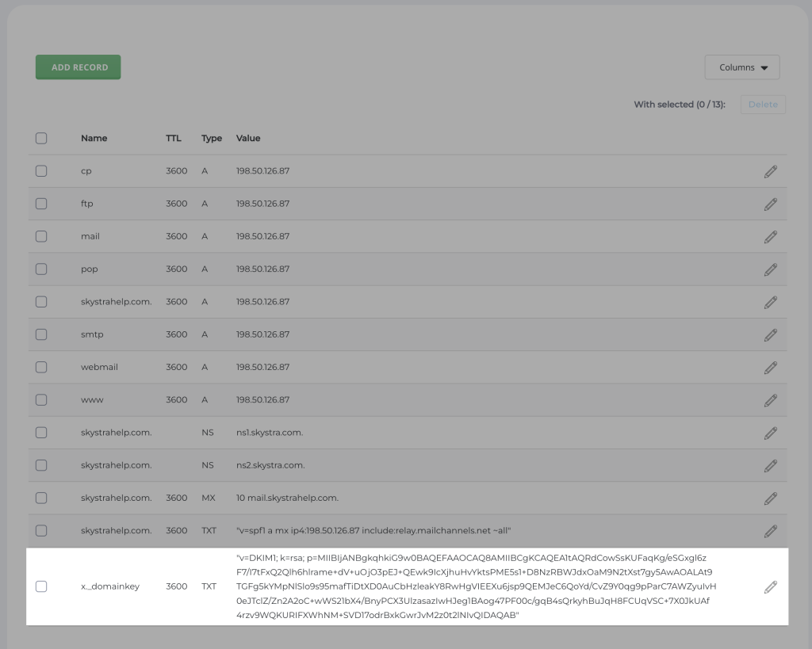Open edit for the mail record
Viewport: 812px width, 649px height.
click(770, 237)
